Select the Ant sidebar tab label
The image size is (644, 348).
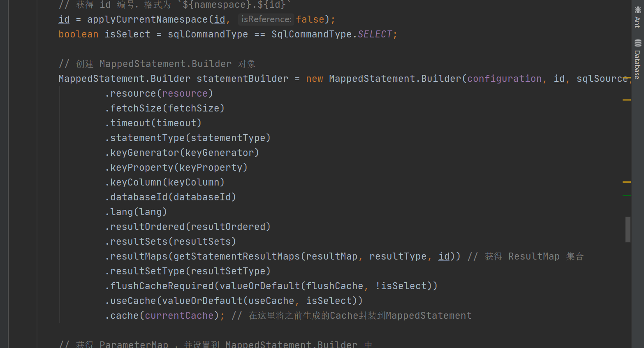pos(637,22)
